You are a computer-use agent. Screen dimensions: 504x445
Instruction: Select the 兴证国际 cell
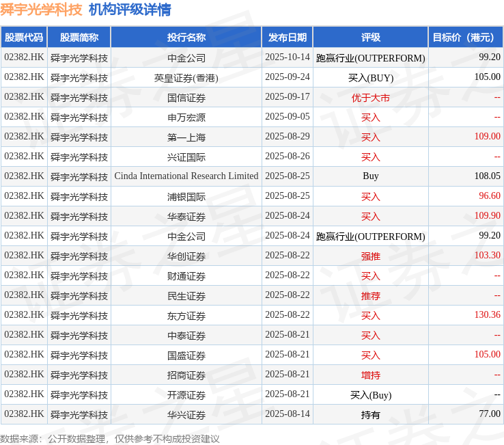coord(186,157)
